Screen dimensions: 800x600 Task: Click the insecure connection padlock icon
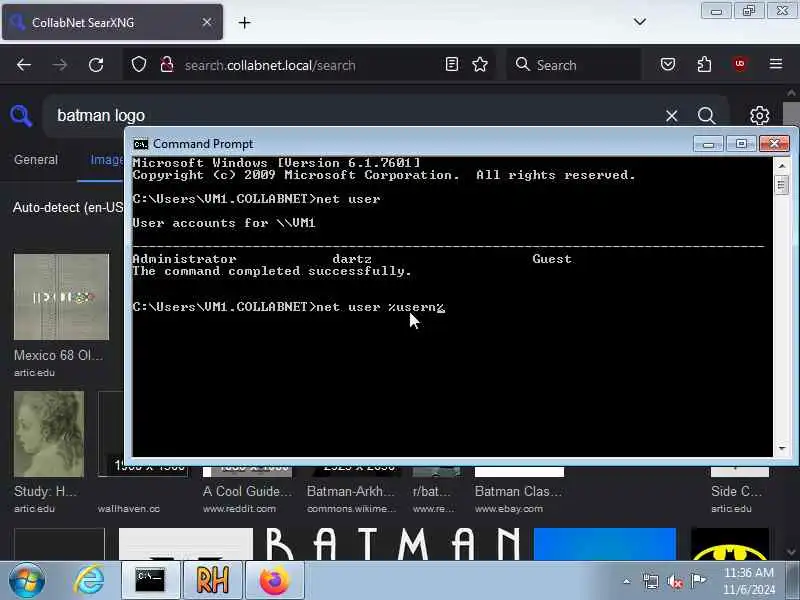[167, 65]
